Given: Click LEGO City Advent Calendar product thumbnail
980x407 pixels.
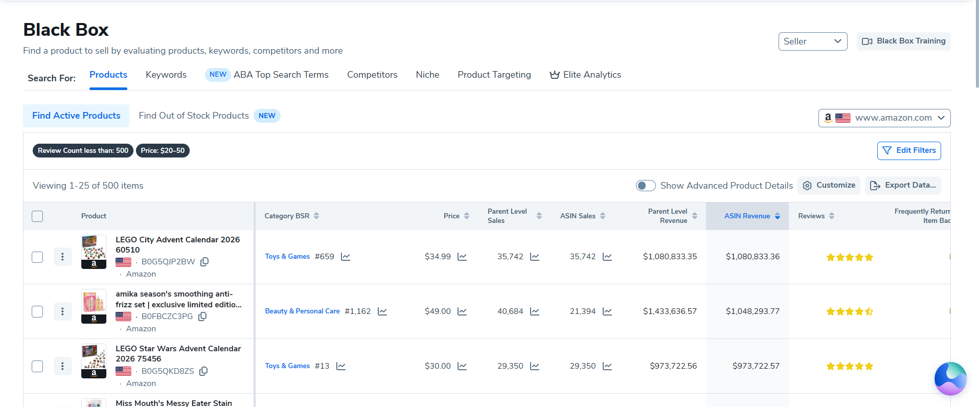Looking at the screenshot, I should tap(94, 252).
